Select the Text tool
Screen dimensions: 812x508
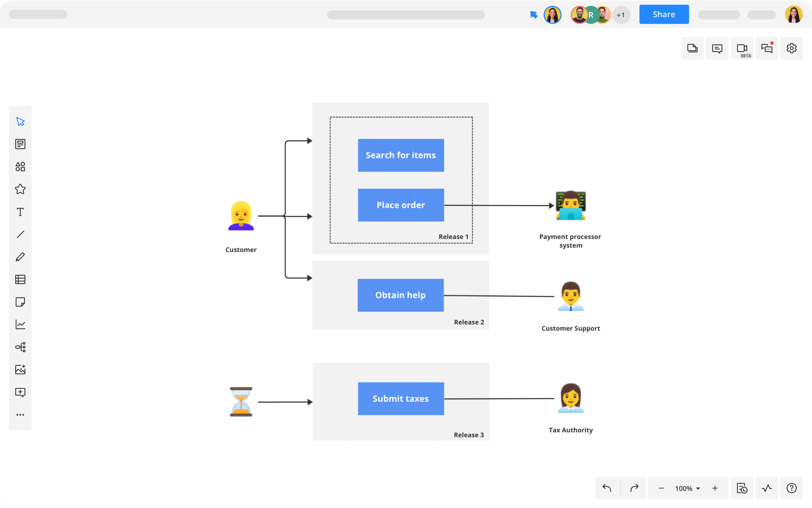point(20,212)
